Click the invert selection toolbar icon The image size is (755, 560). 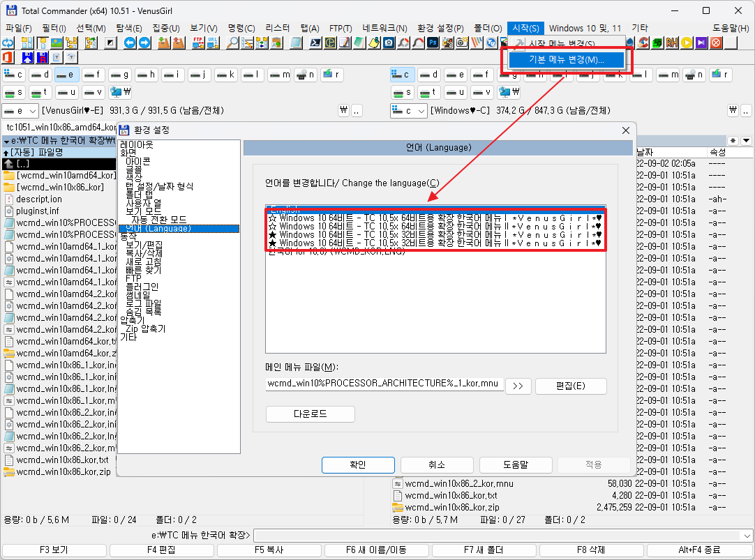[x=111, y=43]
